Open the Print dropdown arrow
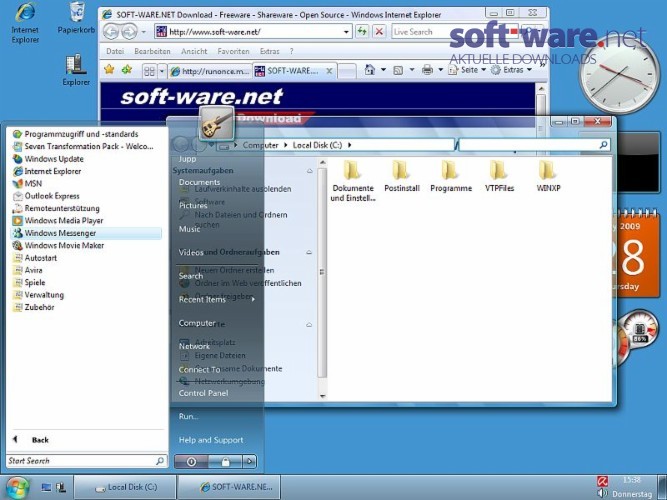 click(x=441, y=69)
